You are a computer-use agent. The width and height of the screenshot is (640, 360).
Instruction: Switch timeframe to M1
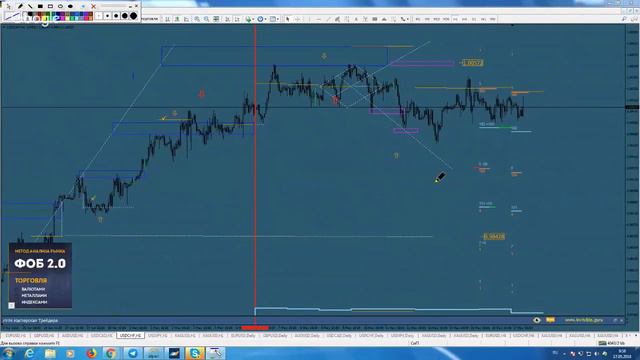pyautogui.click(x=418, y=19)
